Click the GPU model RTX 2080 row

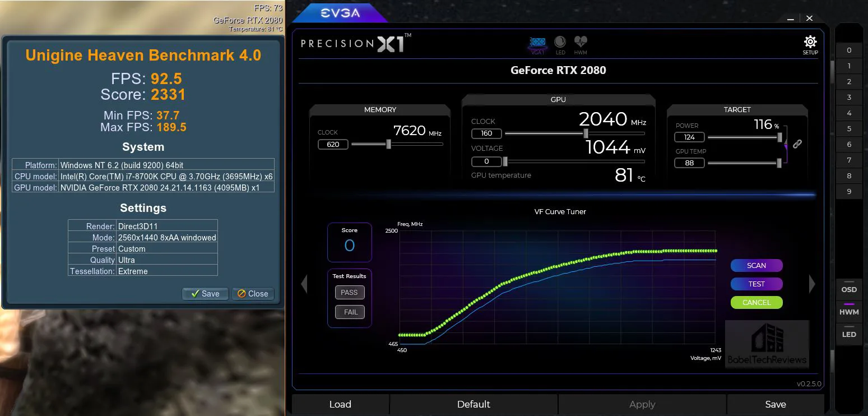click(143, 187)
